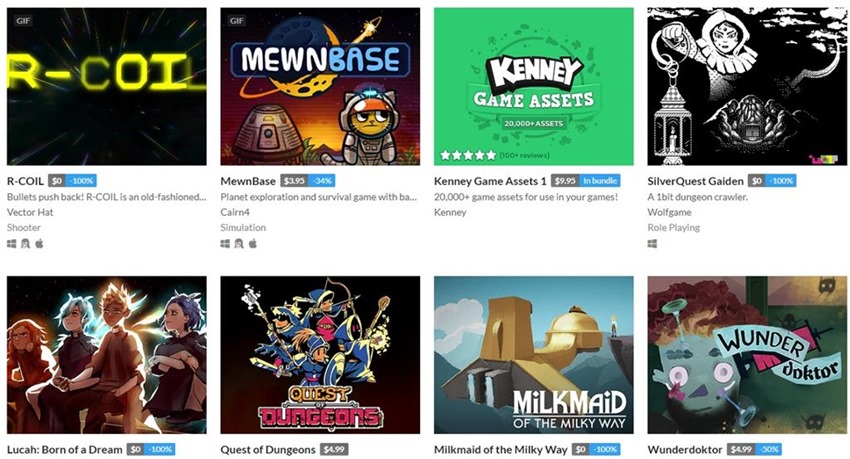Click the Apple icon under MewnBase
Screen dimensions: 850x459
(253, 244)
